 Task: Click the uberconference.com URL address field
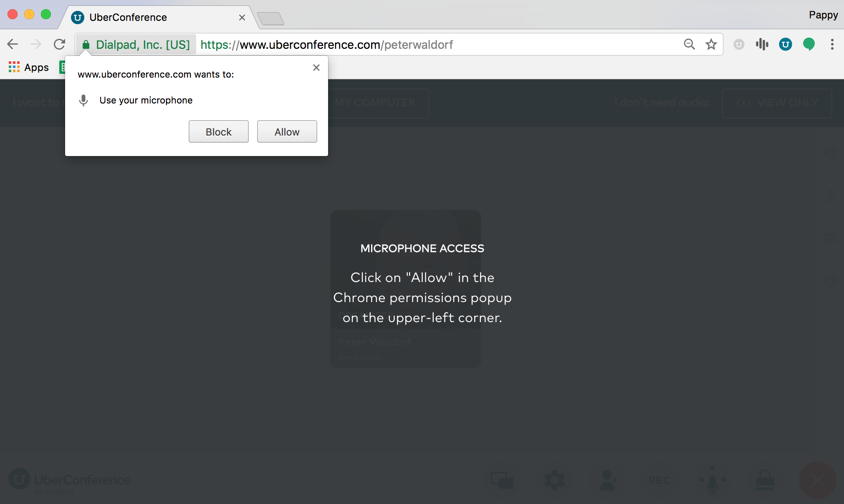click(417, 45)
